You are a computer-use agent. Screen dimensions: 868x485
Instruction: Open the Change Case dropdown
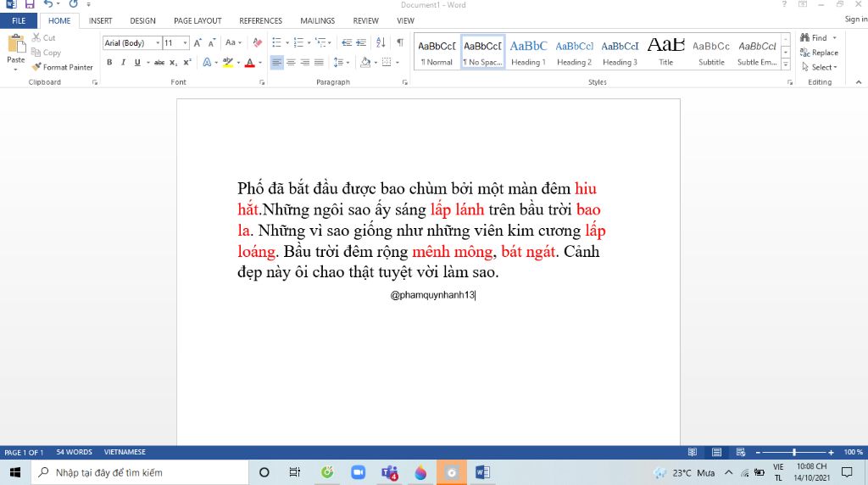tap(233, 42)
